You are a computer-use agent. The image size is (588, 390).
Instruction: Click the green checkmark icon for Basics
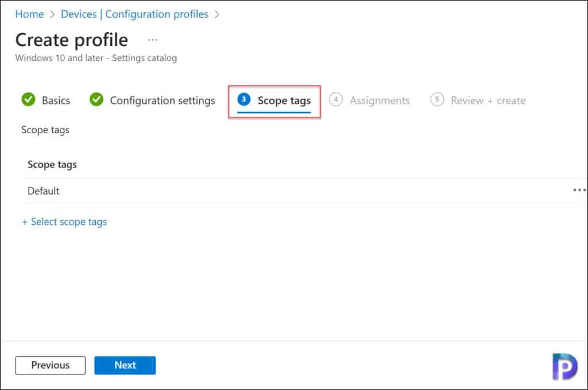tap(28, 100)
